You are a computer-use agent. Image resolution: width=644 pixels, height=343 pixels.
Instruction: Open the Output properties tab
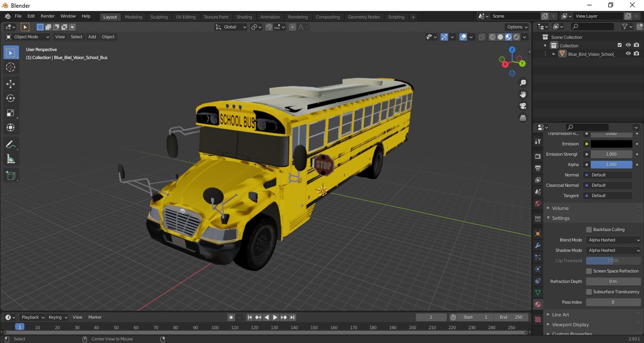(x=538, y=168)
